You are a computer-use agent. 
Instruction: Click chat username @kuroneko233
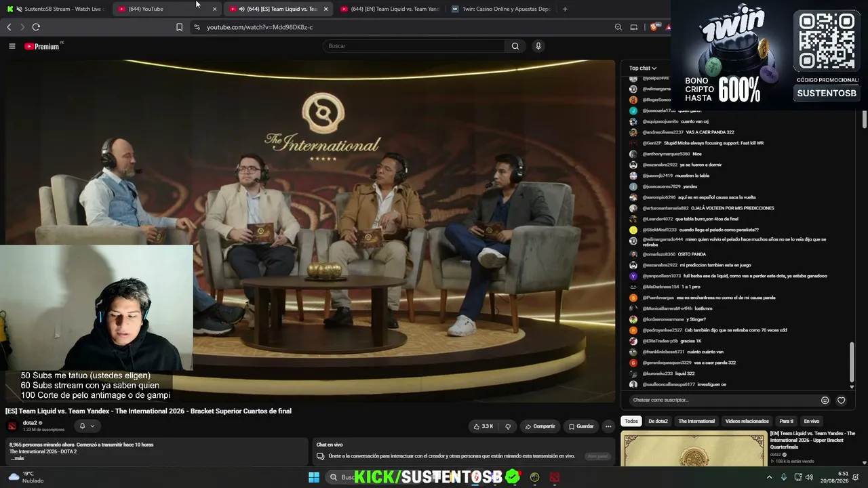click(x=657, y=373)
